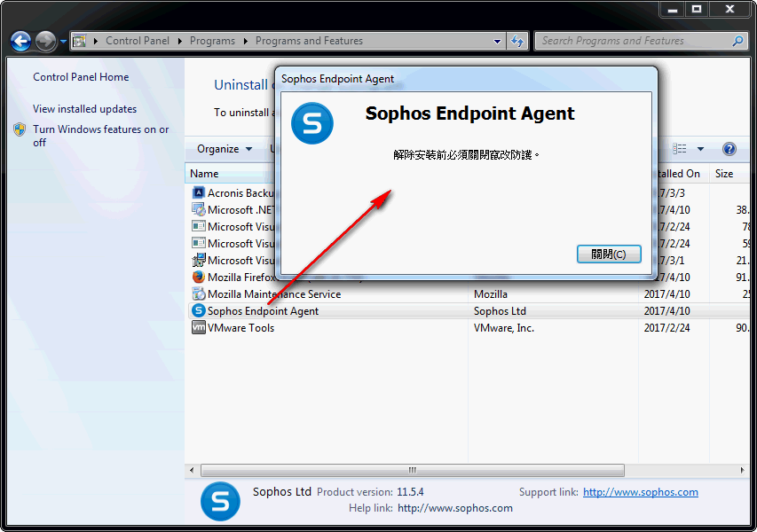Select the Acronis Backup entry

pos(241,193)
